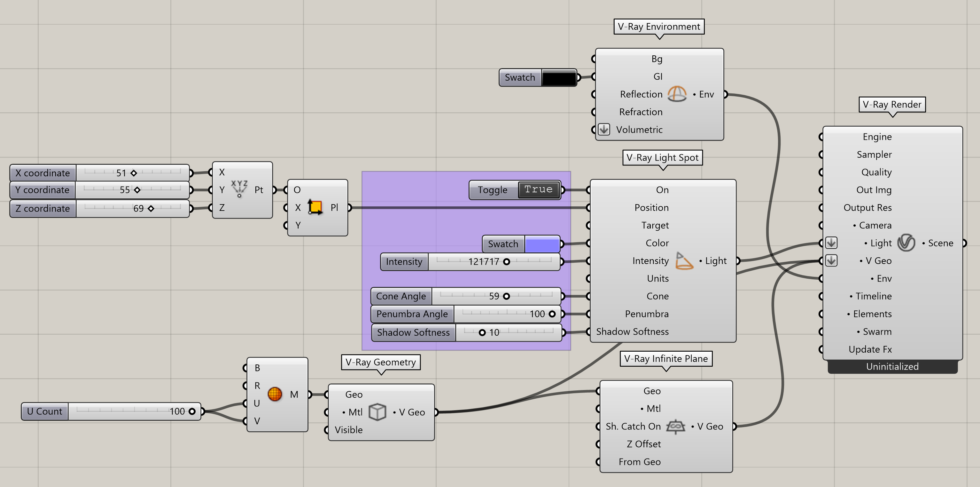Expand the Light input arrow on Render

831,243
